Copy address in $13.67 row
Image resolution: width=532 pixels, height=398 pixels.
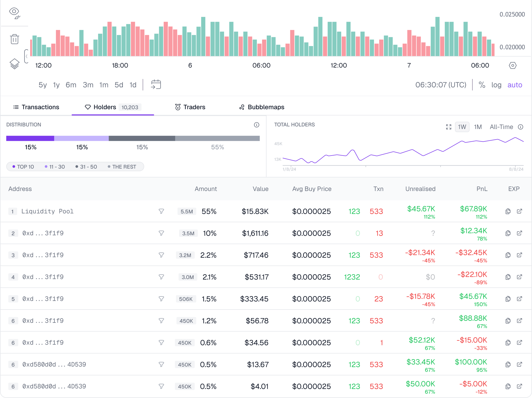pyautogui.click(x=508, y=364)
